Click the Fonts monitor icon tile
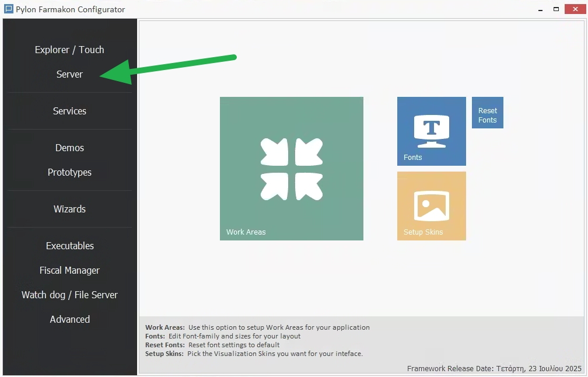Screen dimensions: 588x377 pyautogui.click(x=431, y=131)
